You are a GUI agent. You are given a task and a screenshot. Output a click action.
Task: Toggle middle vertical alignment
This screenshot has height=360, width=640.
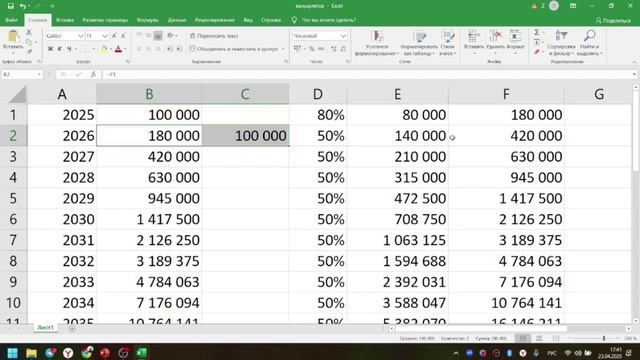click(x=149, y=36)
